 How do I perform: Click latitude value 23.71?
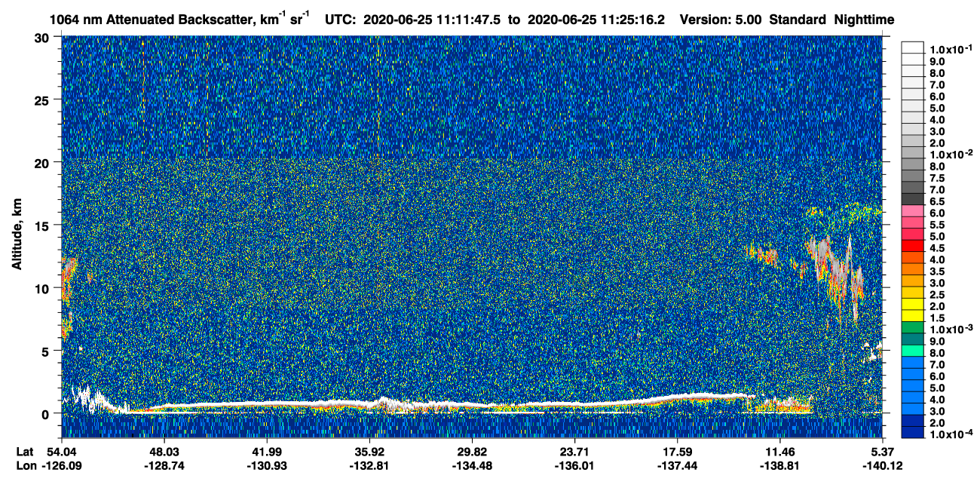[x=574, y=452]
